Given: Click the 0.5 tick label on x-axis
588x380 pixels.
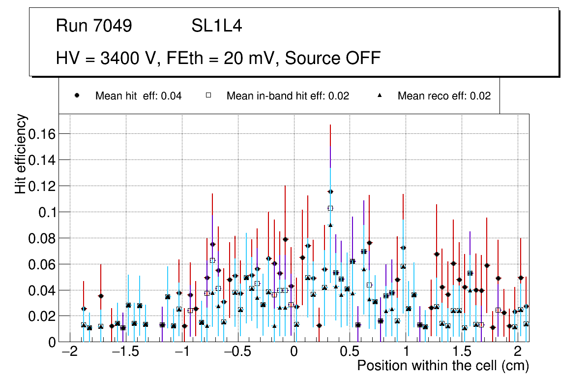Looking at the screenshot, I should (x=350, y=352).
